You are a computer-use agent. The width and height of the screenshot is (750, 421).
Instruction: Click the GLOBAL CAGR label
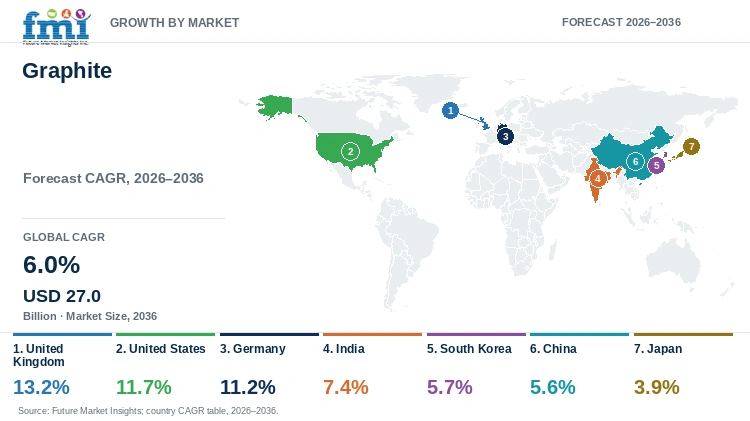coord(64,237)
